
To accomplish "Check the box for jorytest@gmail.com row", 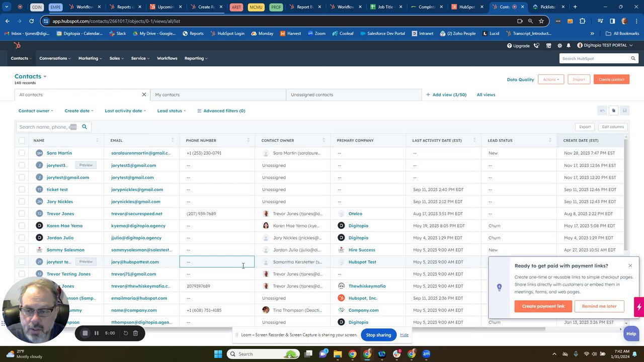I will [x=22, y=177].
